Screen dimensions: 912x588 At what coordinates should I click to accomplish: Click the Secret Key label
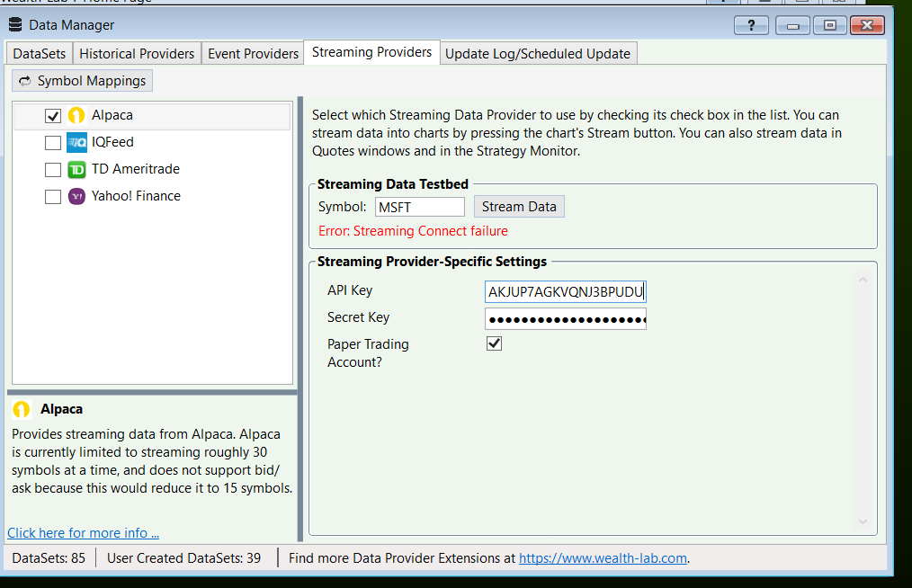click(358, 317)
